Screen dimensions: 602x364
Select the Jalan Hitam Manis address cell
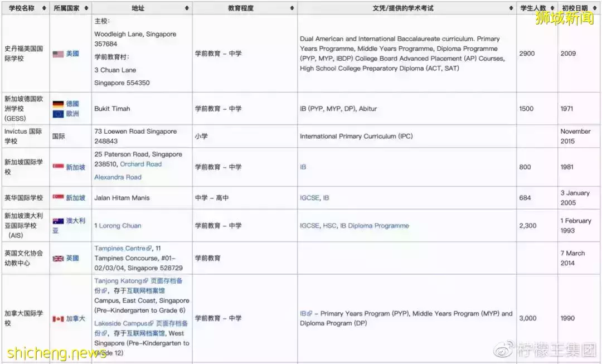tap(142, 198)
